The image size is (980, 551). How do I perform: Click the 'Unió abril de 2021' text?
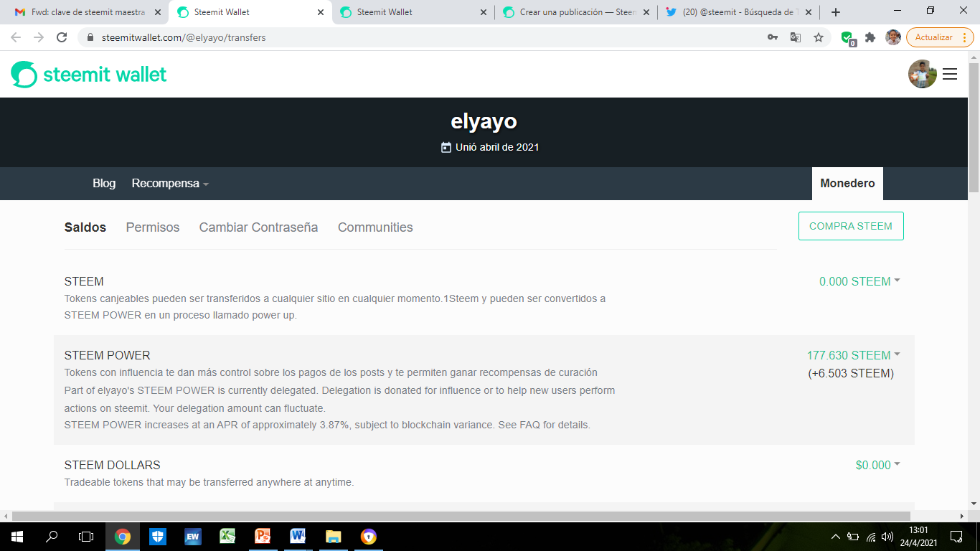click(x=497, y=147)
